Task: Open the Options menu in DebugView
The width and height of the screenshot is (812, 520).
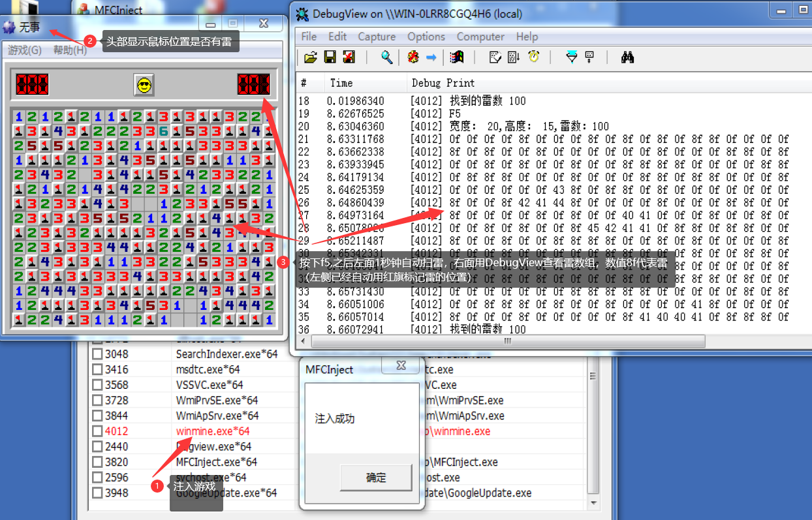Action: pos(426,37)
